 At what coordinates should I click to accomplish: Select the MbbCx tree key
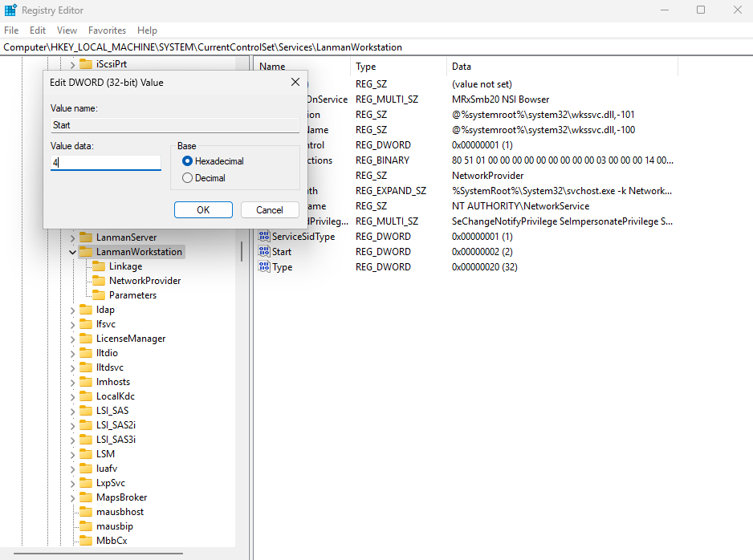click(x=112, y=540)
